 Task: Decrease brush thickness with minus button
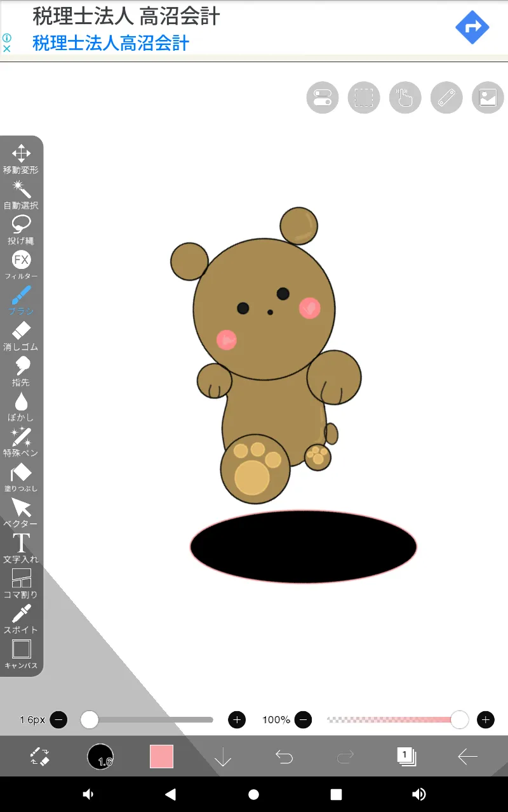58,719
